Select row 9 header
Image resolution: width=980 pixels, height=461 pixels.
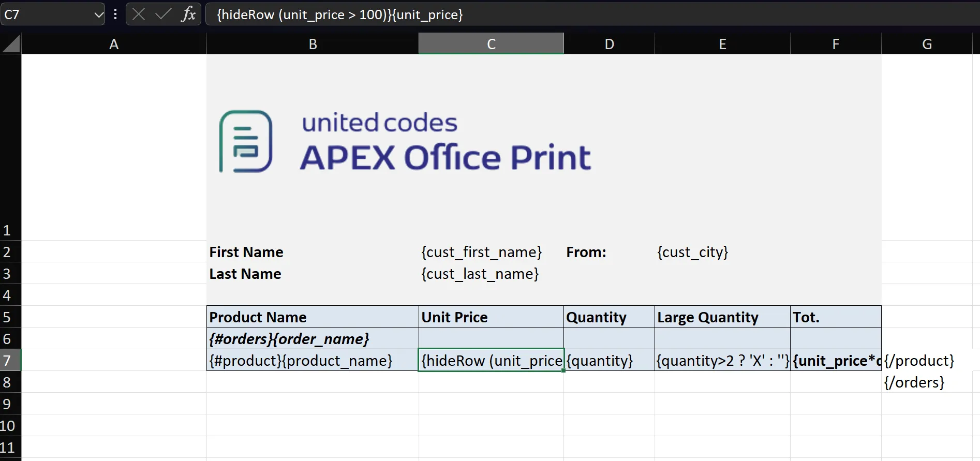[10, 404]
